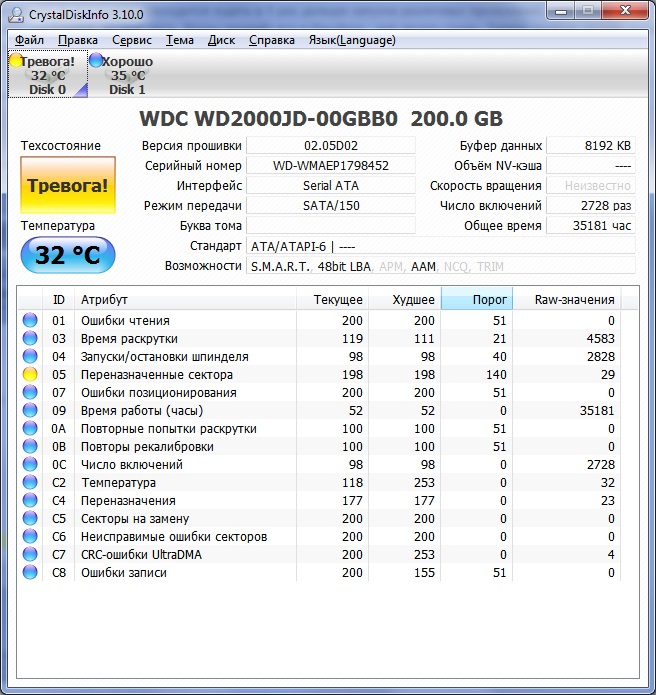Viewport: 656px width, 695px height.
Task: Click status icon for C7 CRC-ошибки UltraDMA
Action: [30, 554]
